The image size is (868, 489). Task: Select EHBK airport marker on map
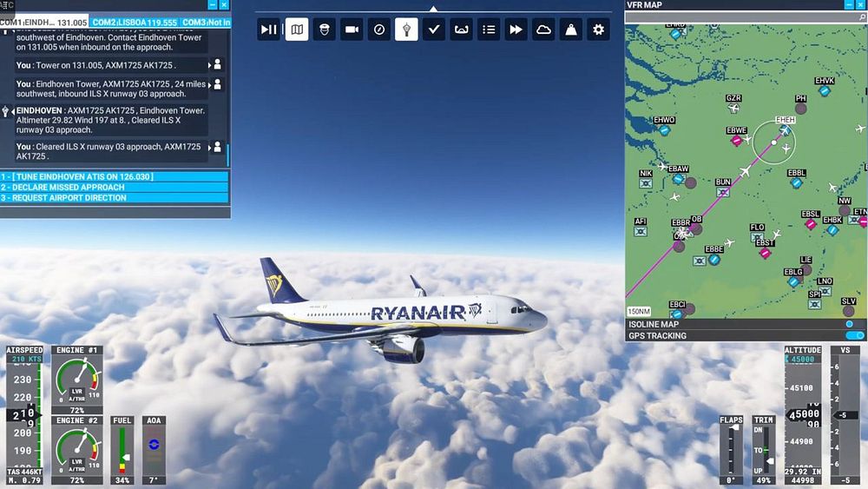coord(832,230)
